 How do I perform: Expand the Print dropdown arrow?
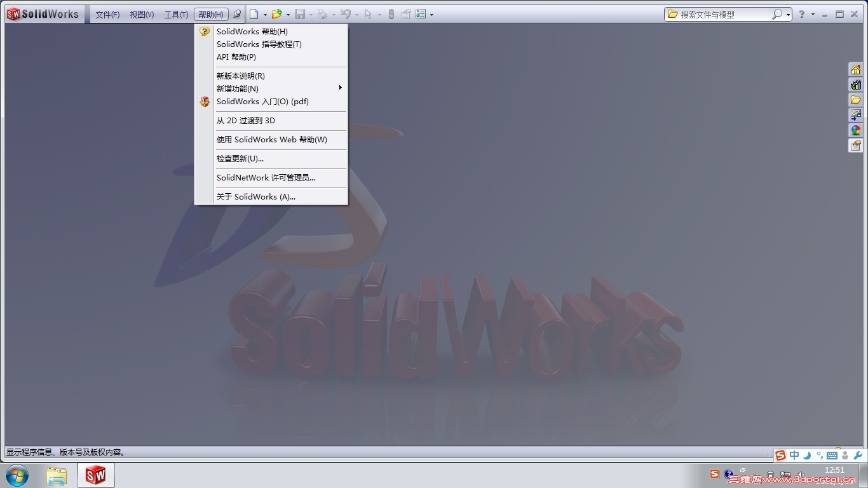pyautogui.click(x=334, y=15)
